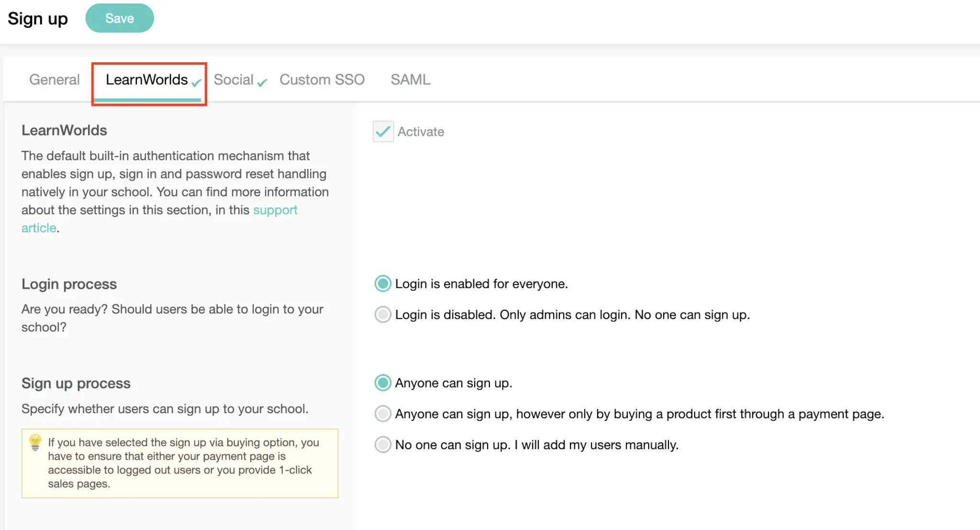Viewport: 980px width, 530px height.
Task: Switch to the Social tab
Action: pos(240,80)
